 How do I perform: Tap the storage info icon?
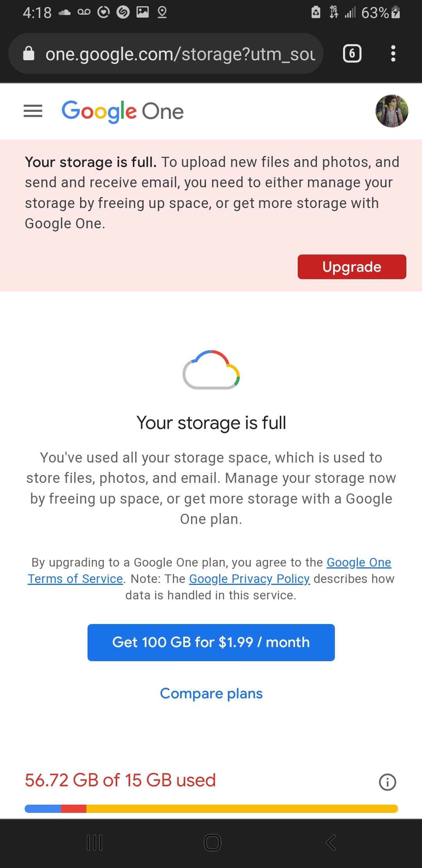click(x=388, y=782)
